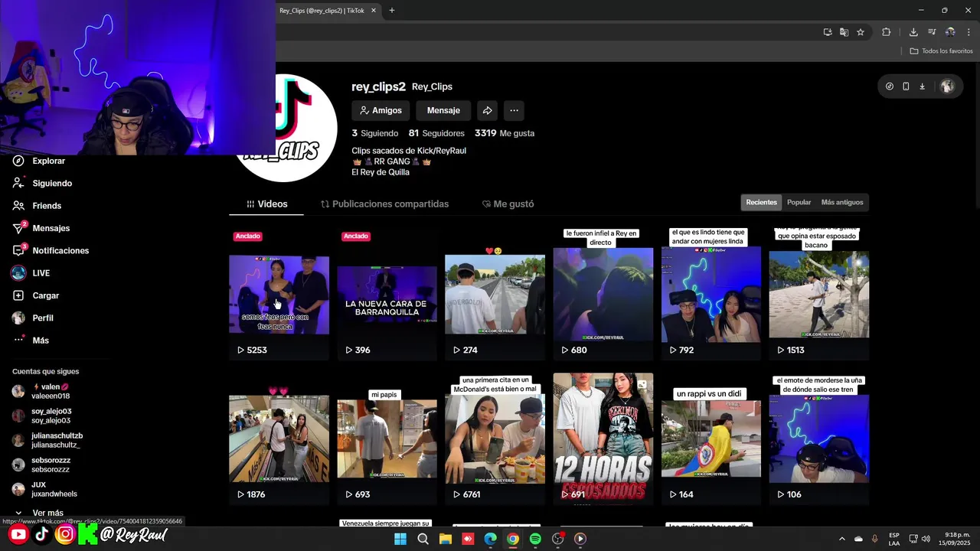Open a new Chrome tab
The width and height of the screenshot is (980, 551).
click(x=392, y=11)
